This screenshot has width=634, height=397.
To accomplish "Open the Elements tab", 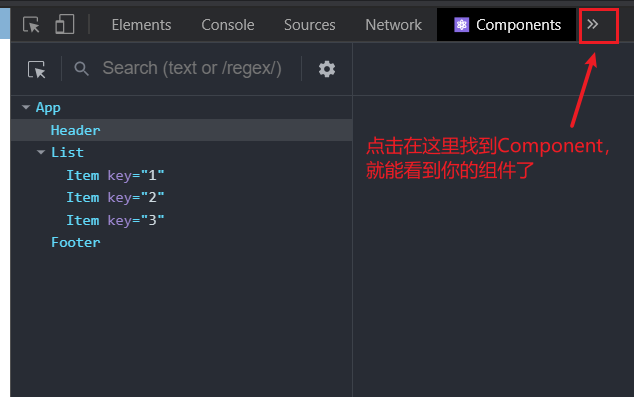I will tap(141, 25).
